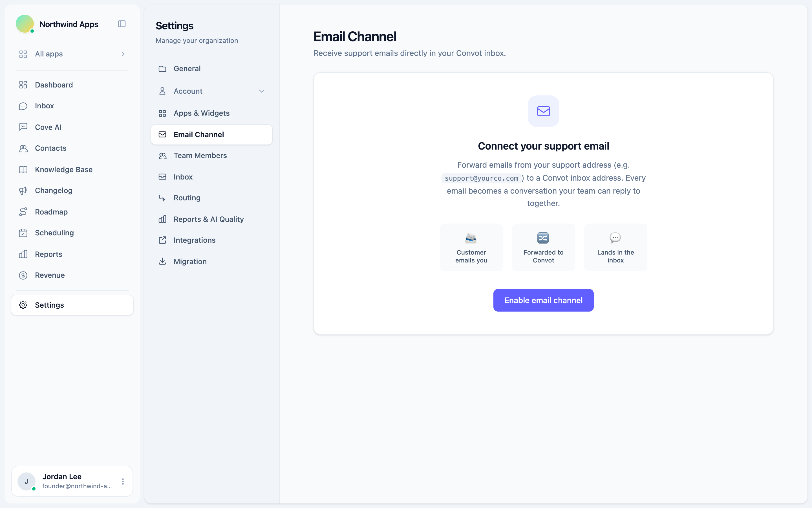Click the Settings gear icon
The image size is (812, 508).
tap(23, 305)
